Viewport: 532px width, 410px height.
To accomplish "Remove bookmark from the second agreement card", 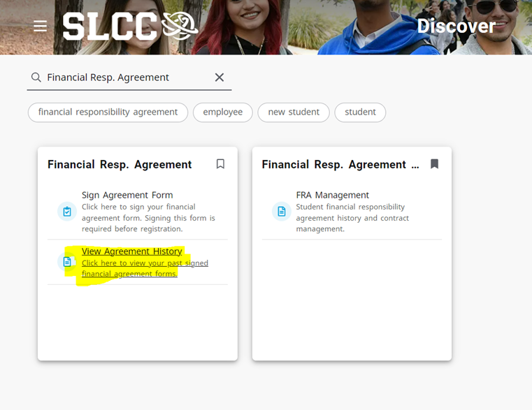I will (434, 164).
